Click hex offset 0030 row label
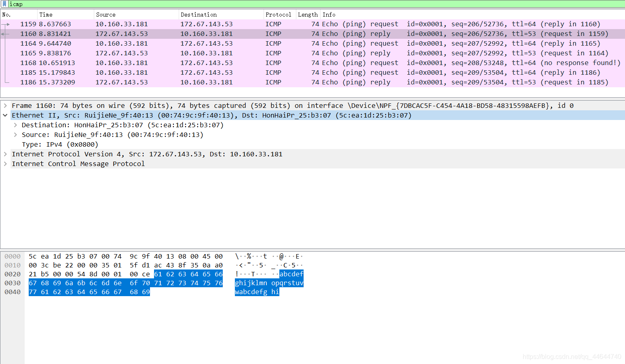The height and width of the screenshot is (364, 625). 13,283
